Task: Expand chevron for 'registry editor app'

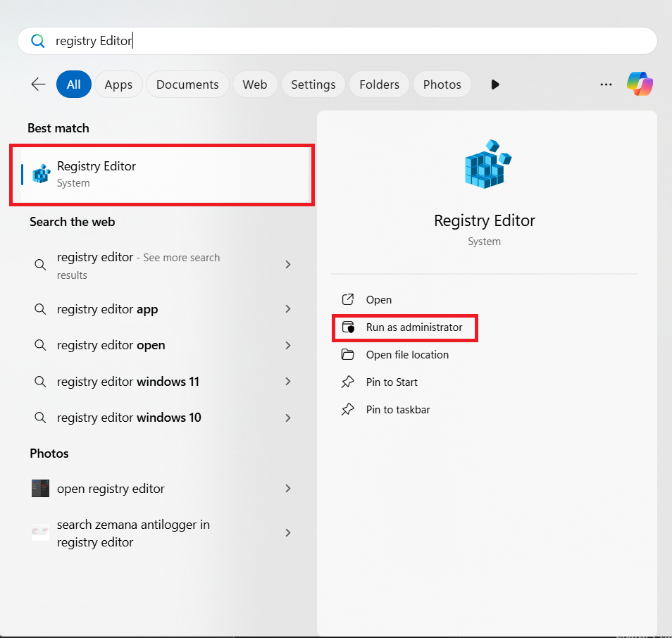Action: pos(288,309)
